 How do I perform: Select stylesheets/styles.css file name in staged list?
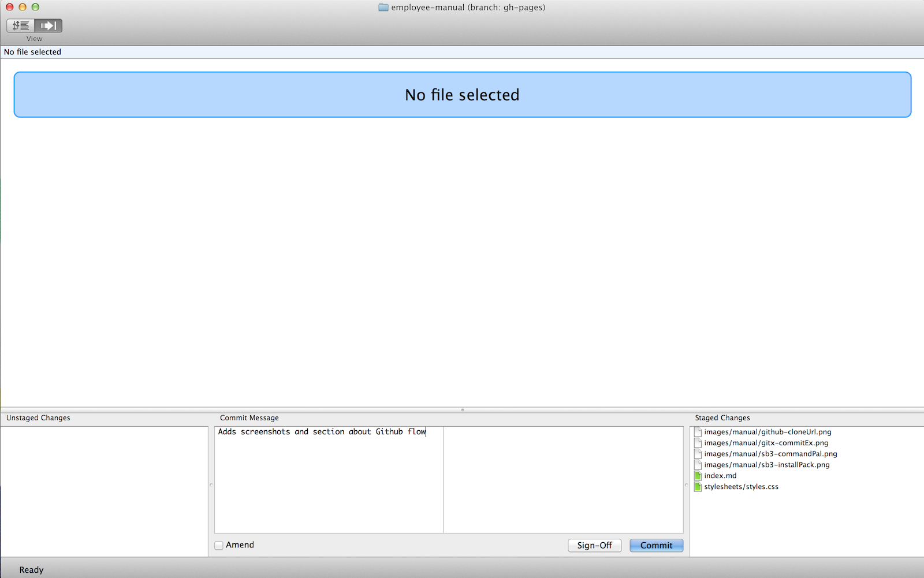741,487
